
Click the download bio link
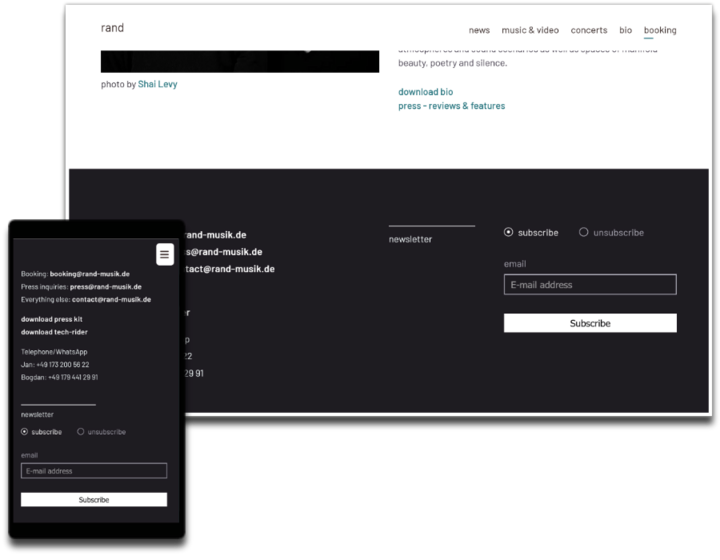[426, 92]
